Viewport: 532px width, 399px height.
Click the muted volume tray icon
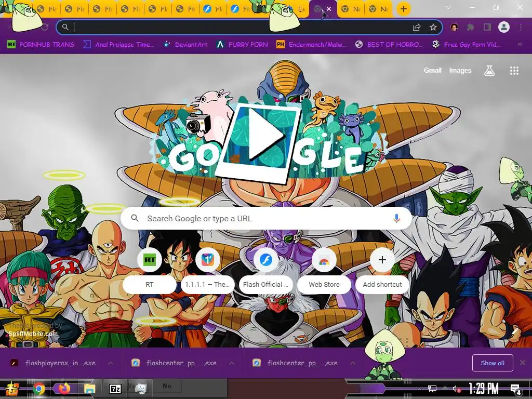pos(456,389)
